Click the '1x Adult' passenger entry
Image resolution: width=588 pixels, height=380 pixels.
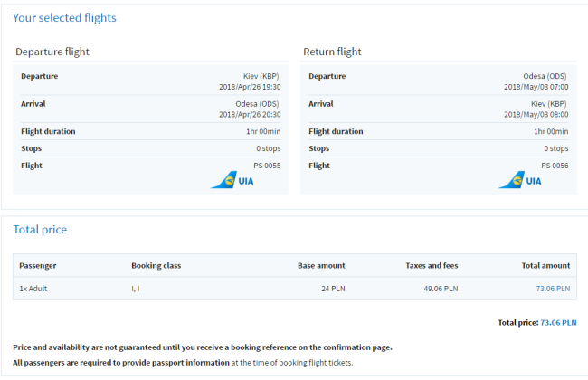pyautogui.click(x=35, y=289)
